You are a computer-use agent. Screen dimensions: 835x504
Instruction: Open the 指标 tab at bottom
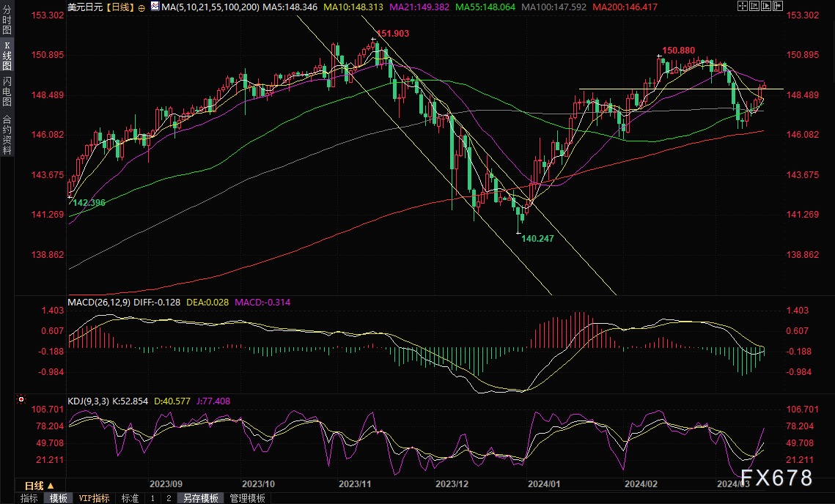coord(29,498)
